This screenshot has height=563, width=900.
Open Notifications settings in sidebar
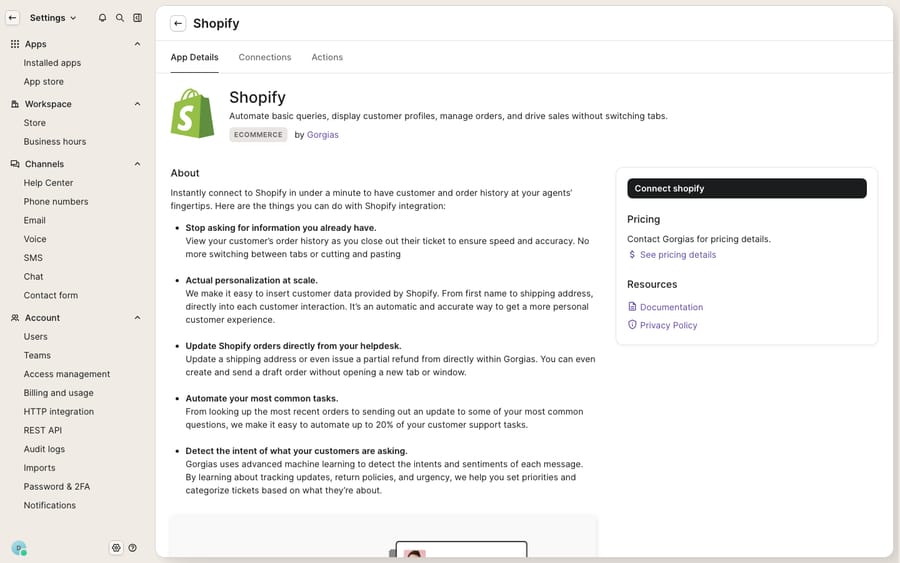coord(49,506)
